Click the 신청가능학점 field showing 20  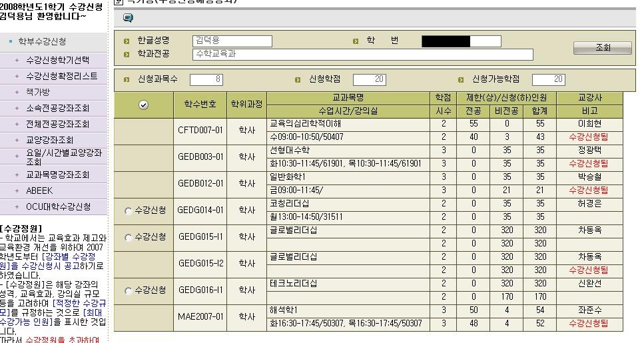(548, 79)
